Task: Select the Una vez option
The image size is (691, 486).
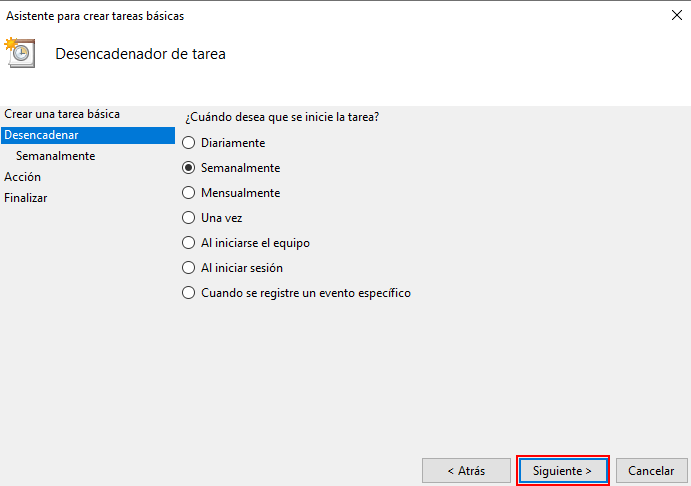Action: 189,217
